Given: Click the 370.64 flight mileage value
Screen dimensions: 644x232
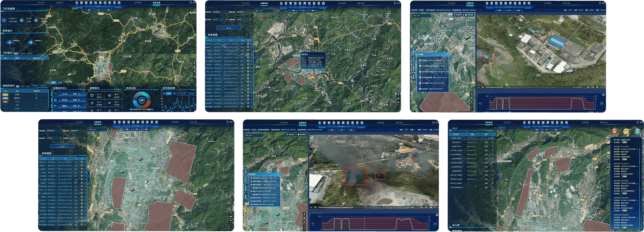Looking at the screenshot, I should pyautogui.click(x=13, y=22).
